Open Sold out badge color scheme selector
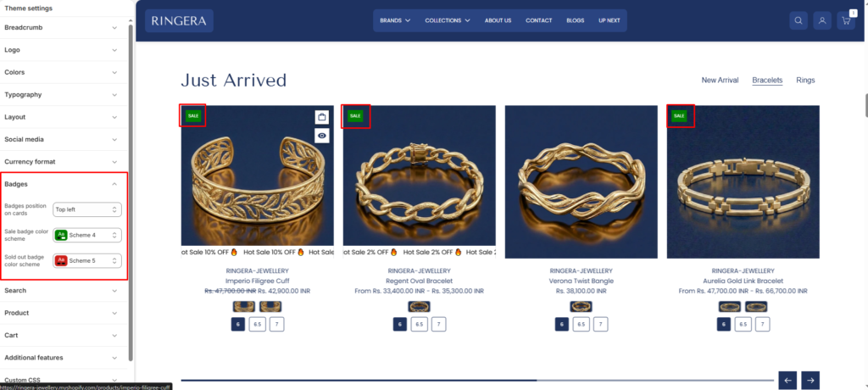The width and height of the screenshot is (868, 390). click(x=87, y=260)
